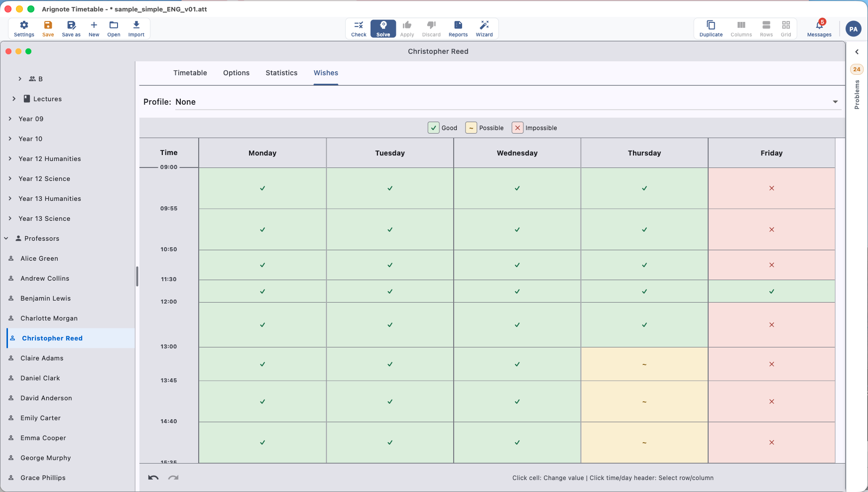Viewport: 868px width, 492px height.
Task: Select the Thursday column header
Action: [644, 153]
